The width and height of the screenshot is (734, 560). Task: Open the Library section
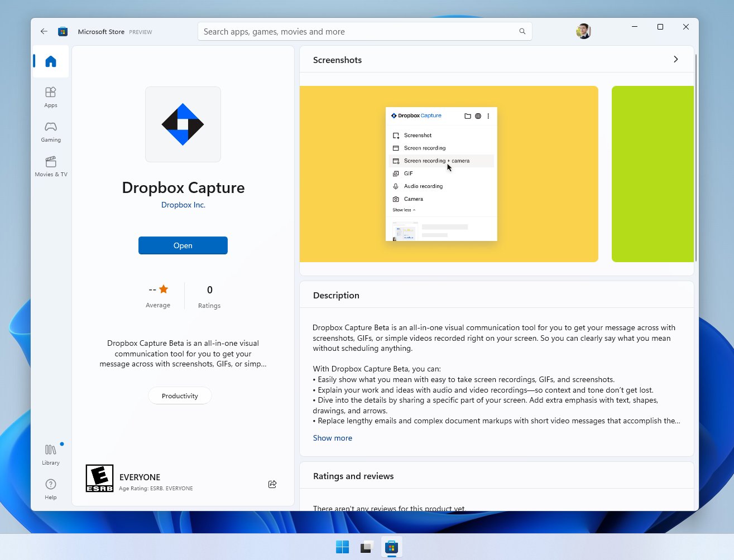tap(51, 455)
